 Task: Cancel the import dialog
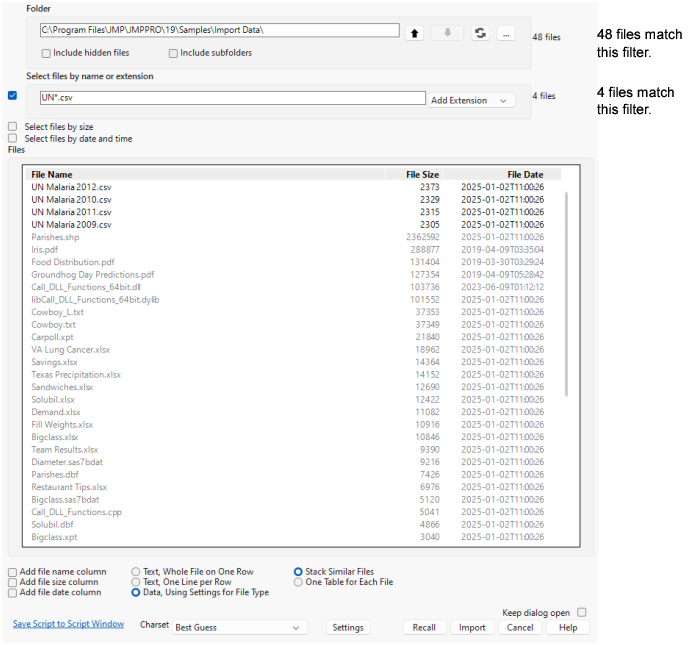coord(520,628)
